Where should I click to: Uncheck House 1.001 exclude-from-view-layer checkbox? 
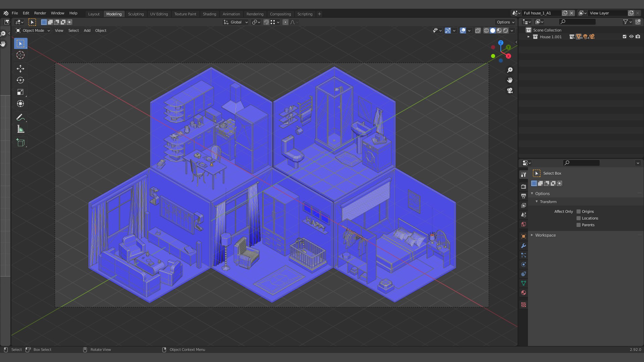(625, 37)
